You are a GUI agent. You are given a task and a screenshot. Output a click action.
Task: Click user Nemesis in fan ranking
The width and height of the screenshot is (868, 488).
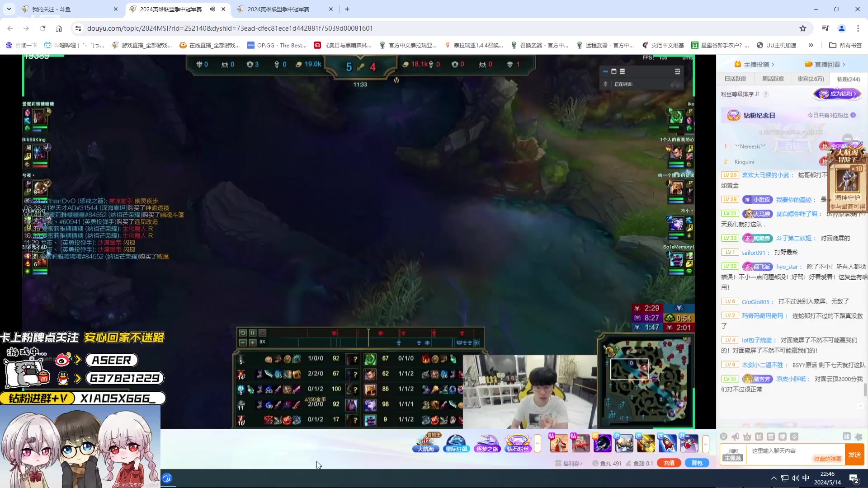(750, 146)
